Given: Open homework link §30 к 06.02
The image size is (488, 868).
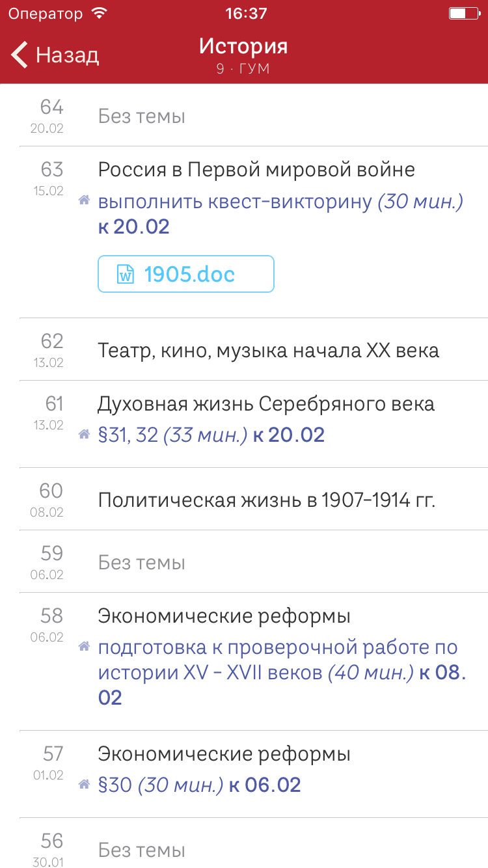Looking at the screenshot, I should (199, 785).
